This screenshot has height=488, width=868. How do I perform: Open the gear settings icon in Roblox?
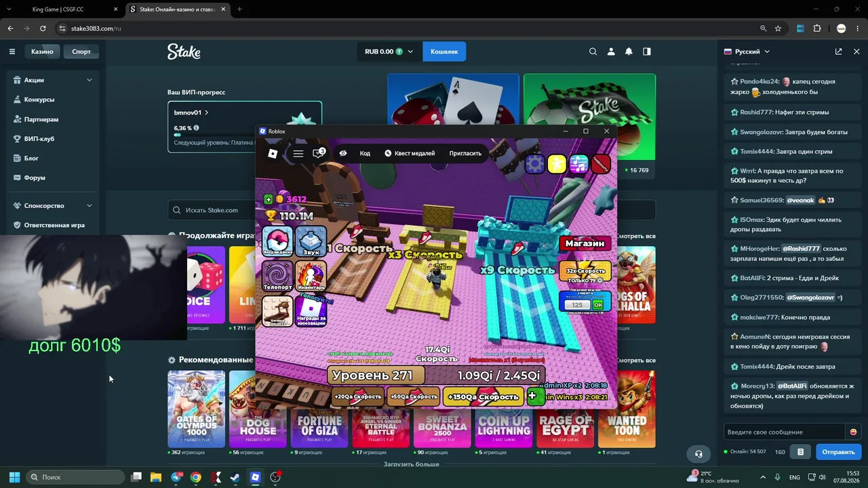point(535,164)
